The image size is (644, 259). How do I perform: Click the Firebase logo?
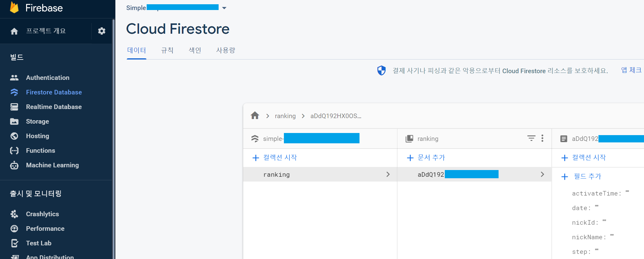pos(15,8)
